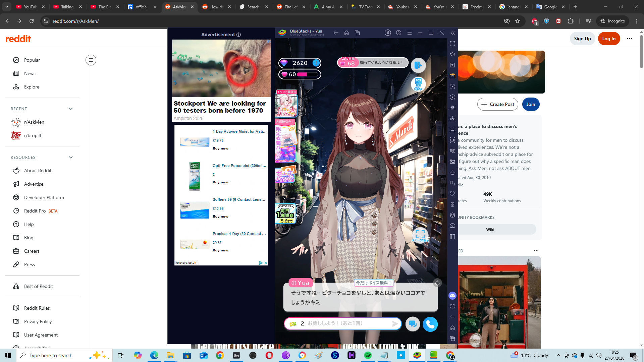The height and width of the screenshot is (362, 644).
Task: Open the 毎日1連無料 gacha banner
Action: 285,214
